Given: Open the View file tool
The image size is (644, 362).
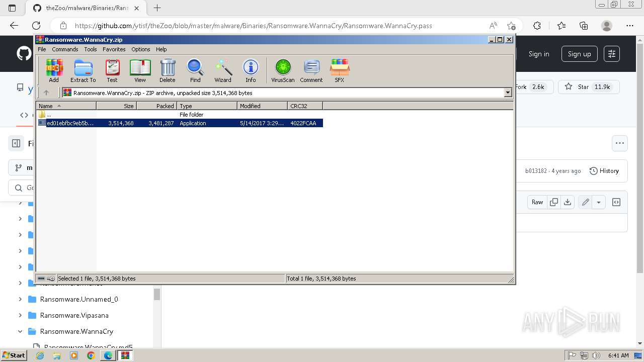Looking at the screenshot, I should pos(140,70).
